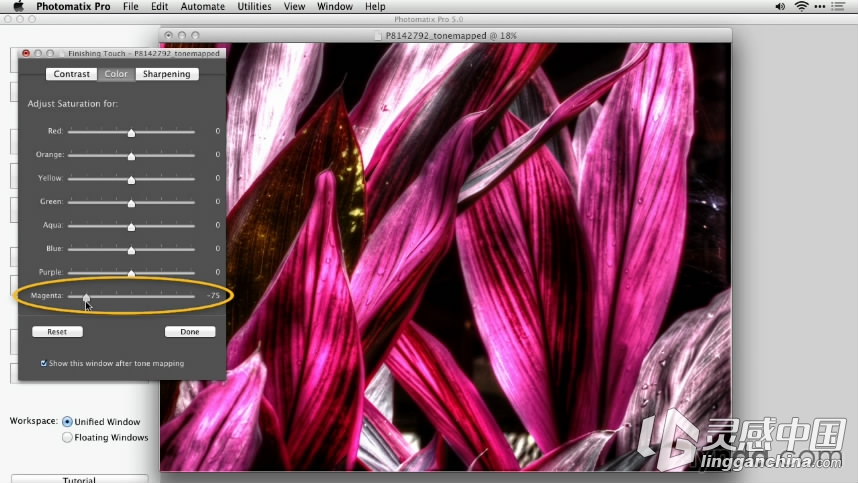This screenshot has height=483, width=858.
Task: Click the Orange saturation slider handle
Action: (x=131, y=156)
